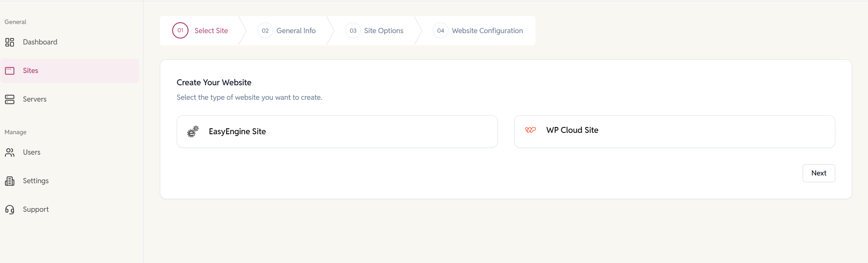Open the Users management page

tap(32, 152)
